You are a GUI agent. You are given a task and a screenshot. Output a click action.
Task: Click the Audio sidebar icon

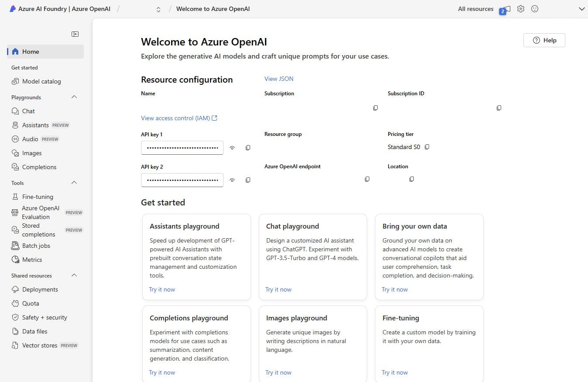click(x=15, y=139)
